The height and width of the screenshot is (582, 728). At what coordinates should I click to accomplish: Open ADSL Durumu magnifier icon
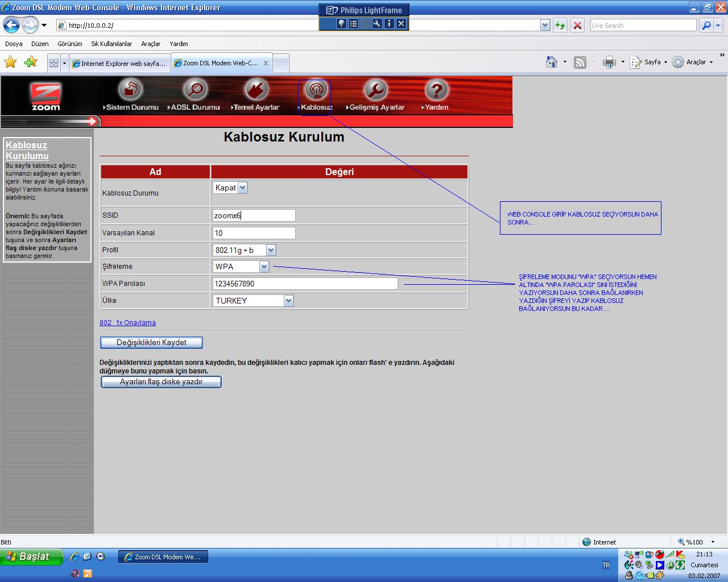pyautogui.click(x=196, y=90)
